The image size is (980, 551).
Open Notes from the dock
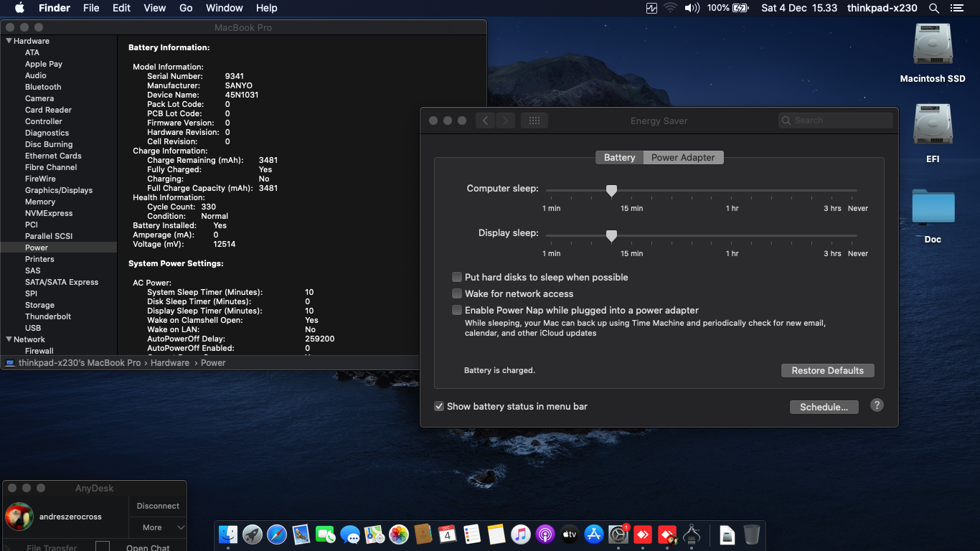(496, 534)
